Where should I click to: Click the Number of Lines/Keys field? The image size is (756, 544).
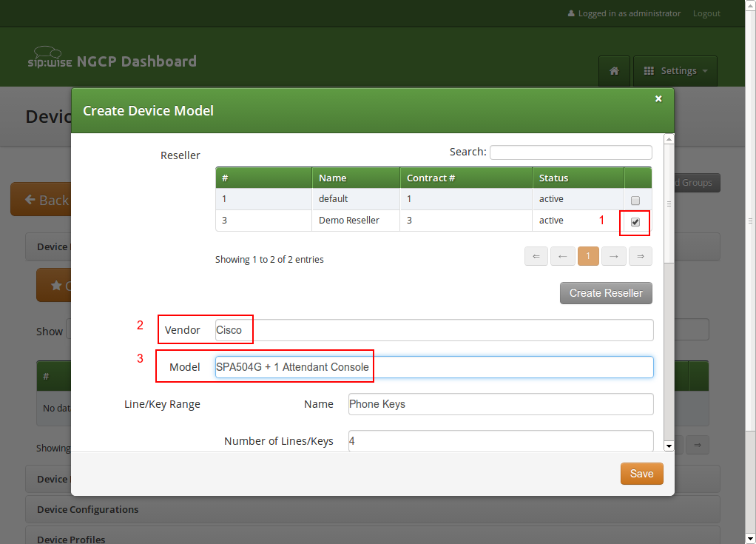pyautogui.click(x=500, y=441)
